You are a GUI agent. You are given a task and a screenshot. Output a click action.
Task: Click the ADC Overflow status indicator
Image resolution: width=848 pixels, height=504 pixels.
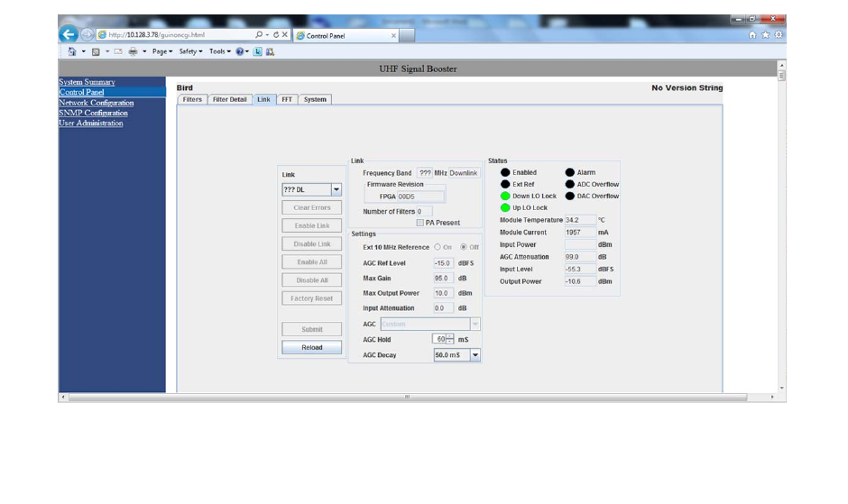tap(569, 185)
